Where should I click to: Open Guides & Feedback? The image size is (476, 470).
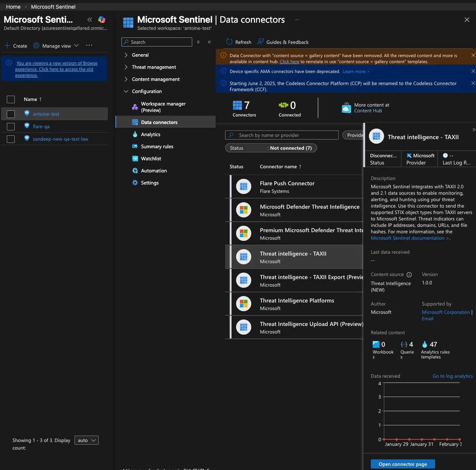click(x=283, y=42)
